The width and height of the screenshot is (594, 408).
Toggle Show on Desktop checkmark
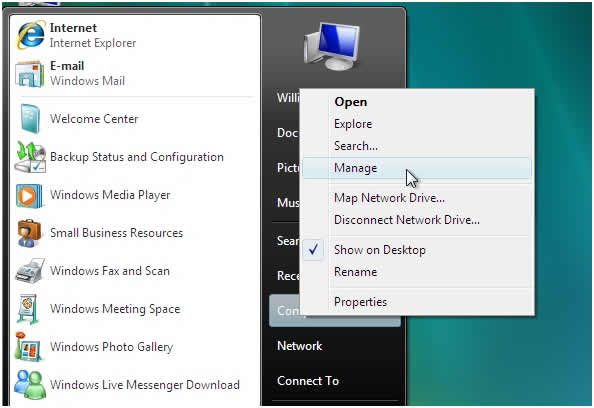point(313,250)
